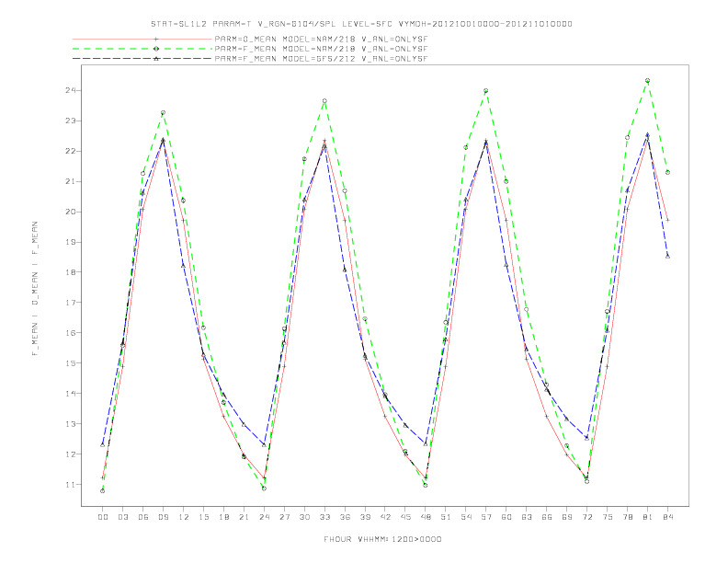Click the blue dashed line sample in legend
This screenshot has height=563, width=728.
pyautogui.click(x=142, y=59)
